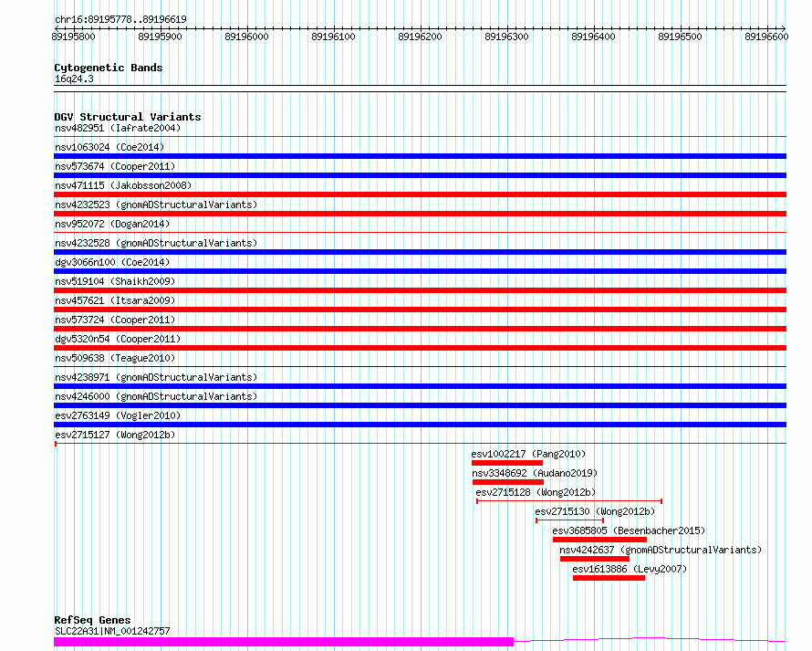
Task: Open variant nsv4242637 (gnomADStructuralVariants)
Action: click(x=661, y=550)
